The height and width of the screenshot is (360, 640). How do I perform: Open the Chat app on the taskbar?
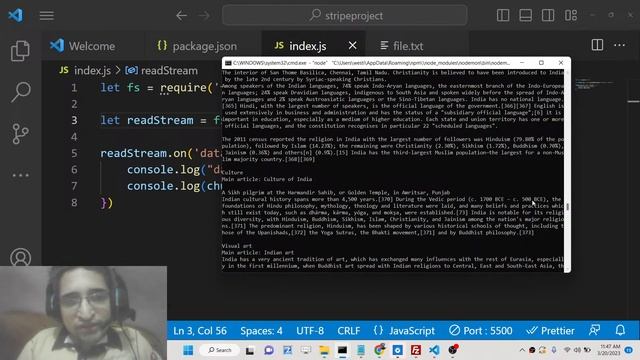[269, 350]
